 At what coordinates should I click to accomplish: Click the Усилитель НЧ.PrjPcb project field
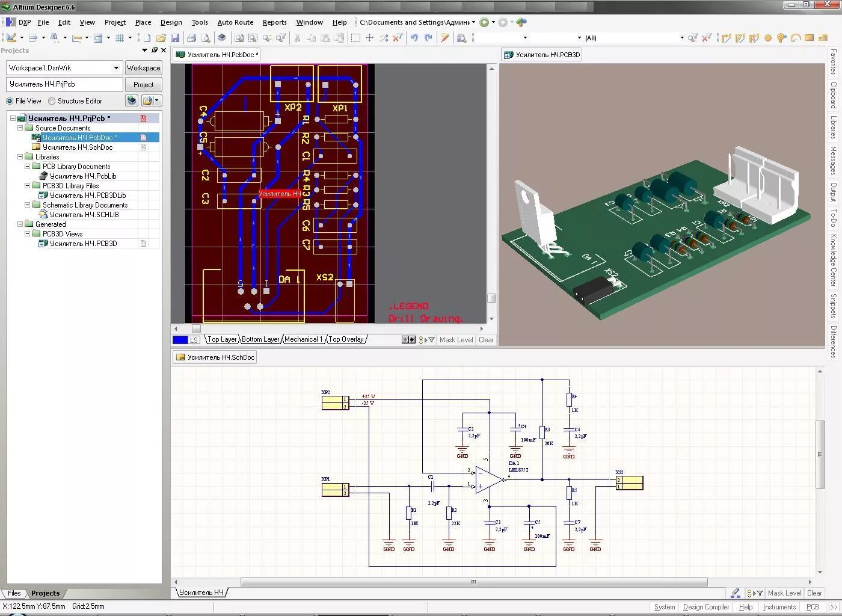tap(65, 85)
